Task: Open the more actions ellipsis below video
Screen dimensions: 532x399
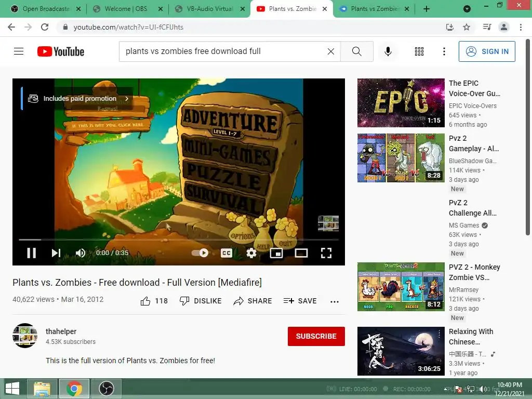Action: pyautogui.click(x=335, y=302)
